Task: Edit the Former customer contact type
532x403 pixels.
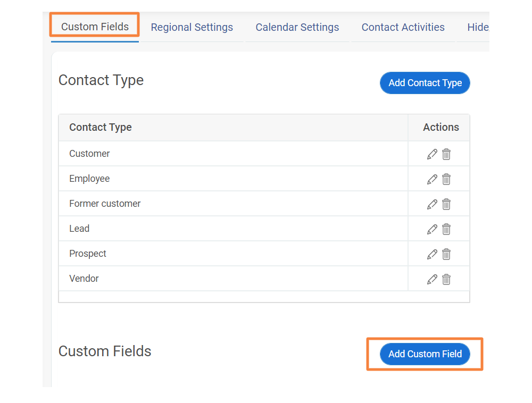Action: (432, 204)
